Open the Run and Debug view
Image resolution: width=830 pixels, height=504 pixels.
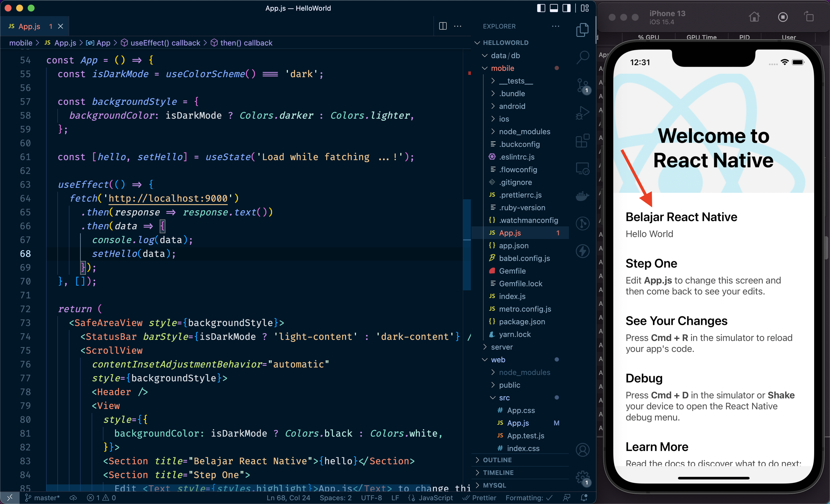[x=582, y=113]
